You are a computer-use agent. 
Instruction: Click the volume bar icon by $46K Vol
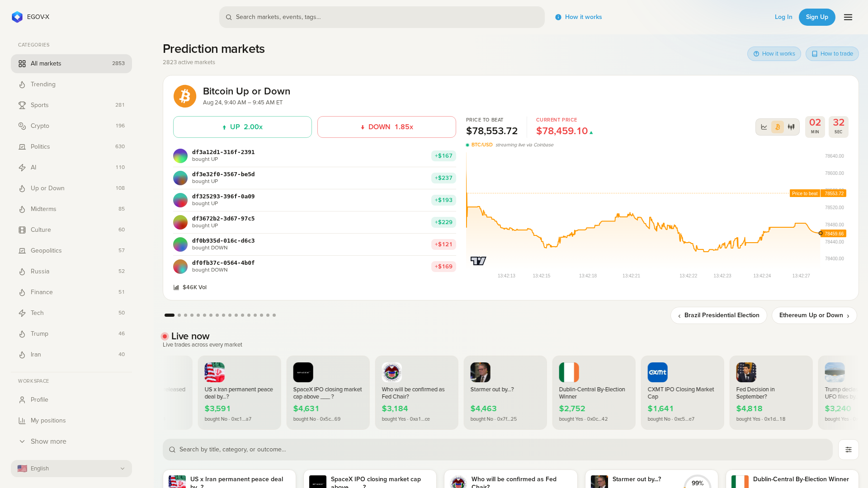[x=176, y=287]
